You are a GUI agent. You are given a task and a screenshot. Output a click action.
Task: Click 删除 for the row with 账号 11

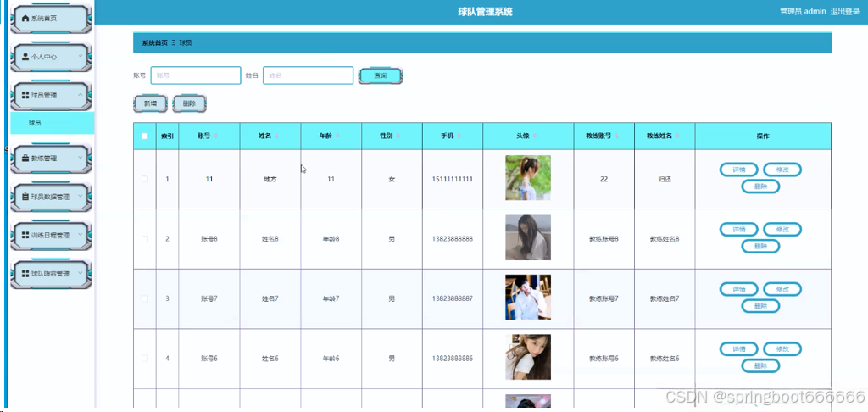[x=760, y=187]
